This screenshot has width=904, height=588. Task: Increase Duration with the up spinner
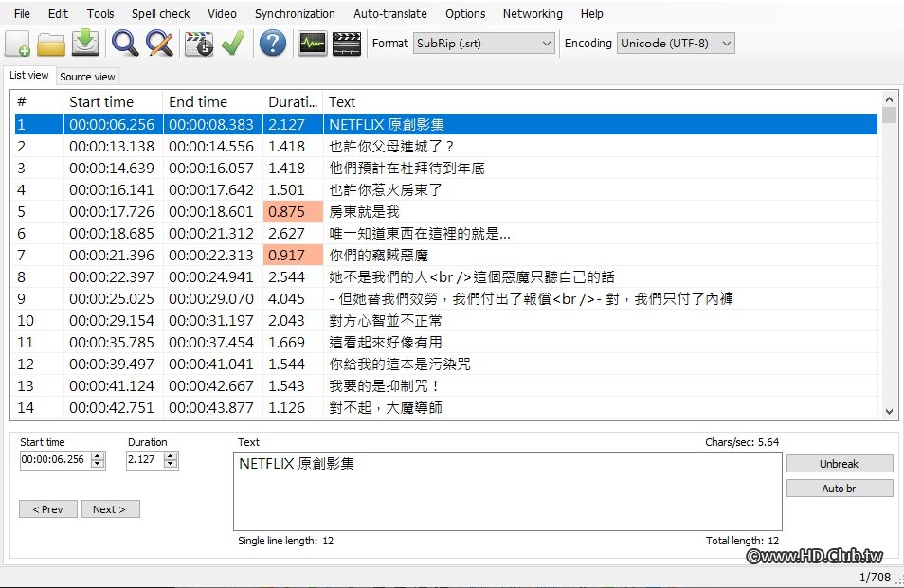point(171,455)
